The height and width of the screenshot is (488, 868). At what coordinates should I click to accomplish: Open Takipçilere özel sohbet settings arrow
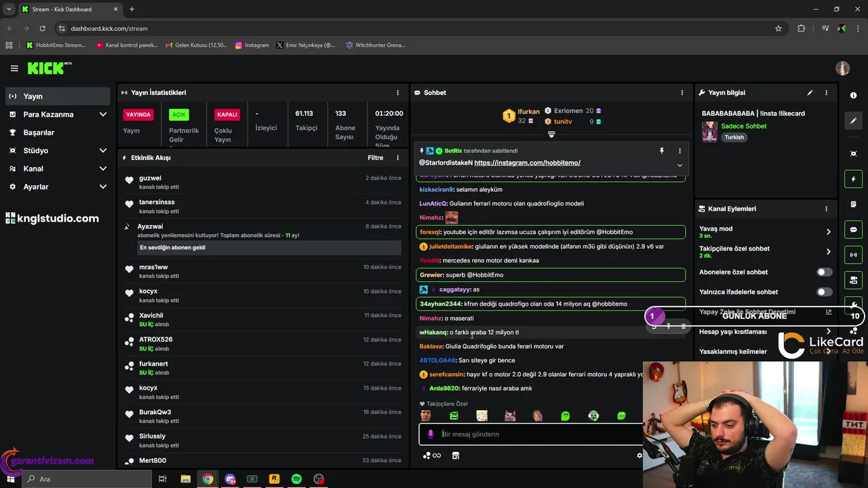tap(828, 251)
